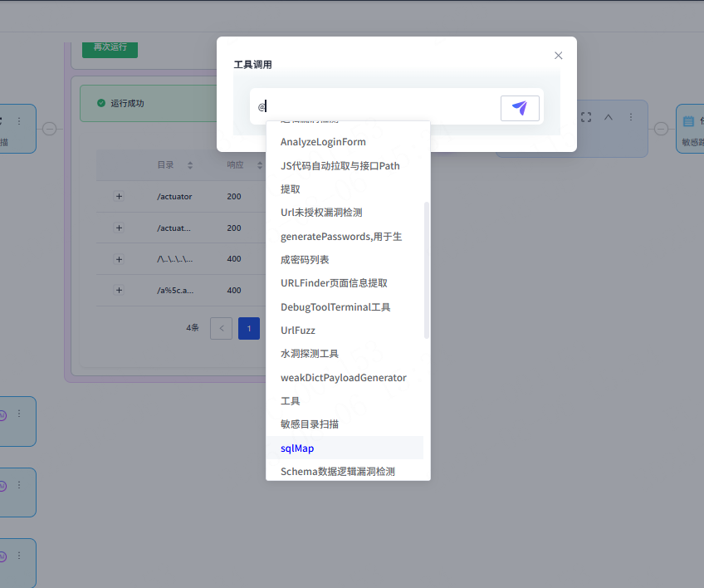Expand the /a%5c.a... row with plus button
Viewport: 704px width, 588px height.
tap(119, 291)
